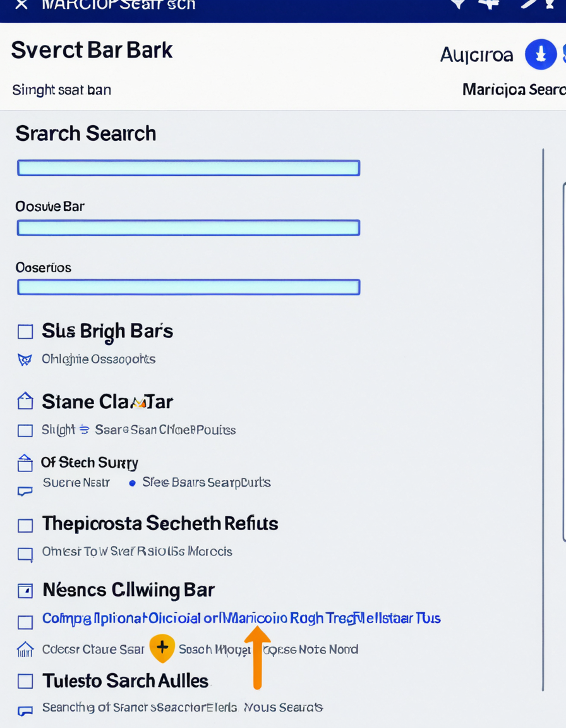Click the Srarch Search input field
Screen dimensions: 566x728
[188, 167]
